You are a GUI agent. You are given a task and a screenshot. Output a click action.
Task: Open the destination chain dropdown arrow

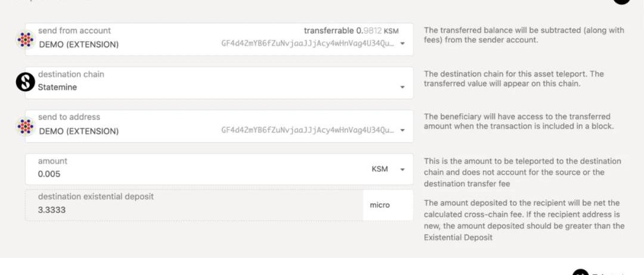click(402, 87)
